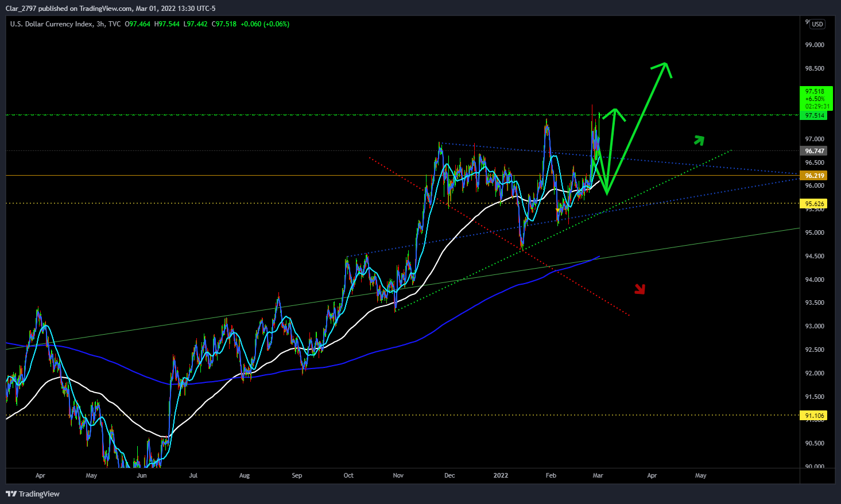Click the orange 96.219 price label
This screenshot has height=504, width=841.
click(x=815, y=176)
